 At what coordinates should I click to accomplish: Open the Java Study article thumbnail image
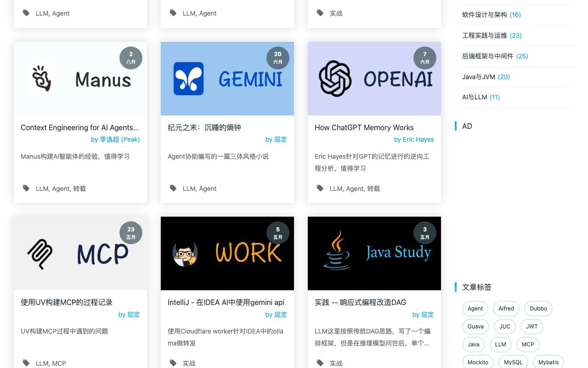tap(374, 253)
